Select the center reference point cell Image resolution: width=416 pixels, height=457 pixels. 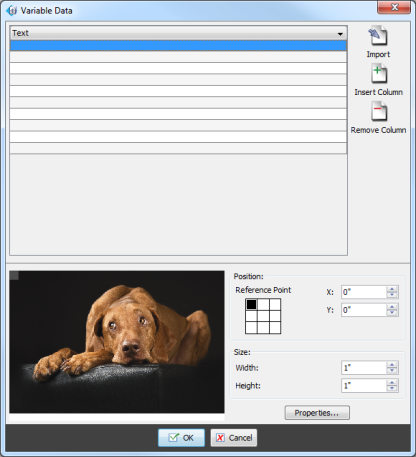click(263, 316)
